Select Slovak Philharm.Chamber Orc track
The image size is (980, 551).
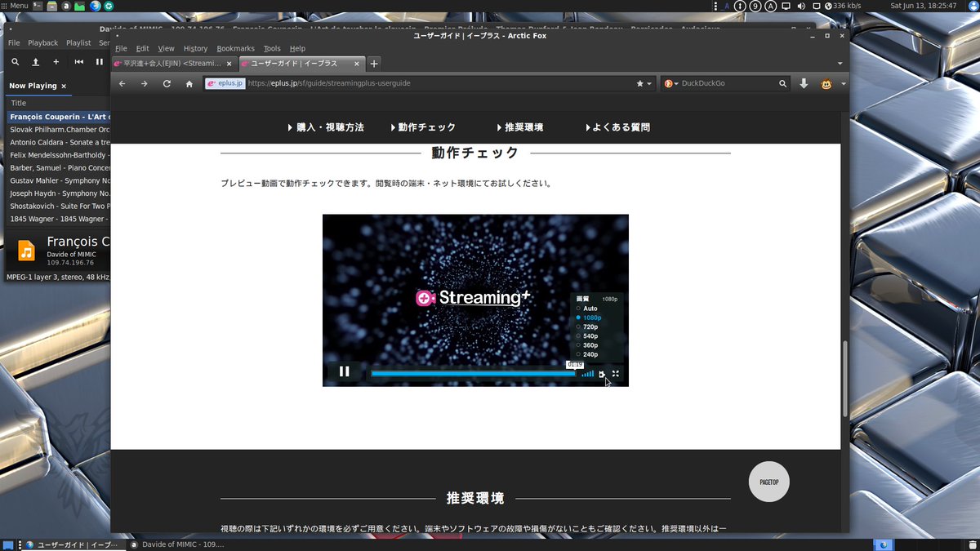58,129
